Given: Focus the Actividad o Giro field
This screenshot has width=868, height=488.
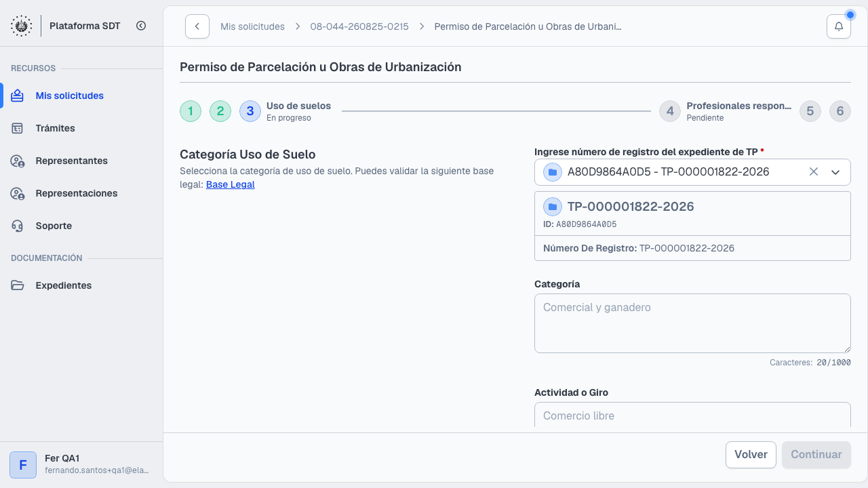Looking at the screenshot, I should [x=692, y=415].
